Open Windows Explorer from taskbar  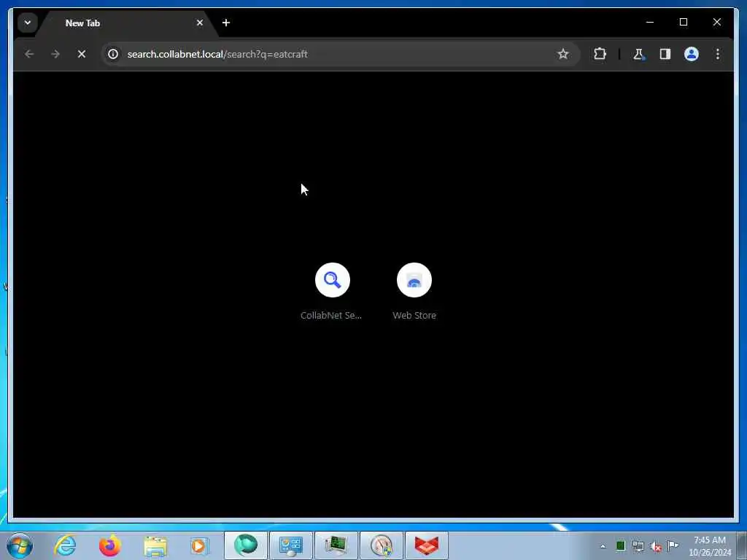coord(155,545)
